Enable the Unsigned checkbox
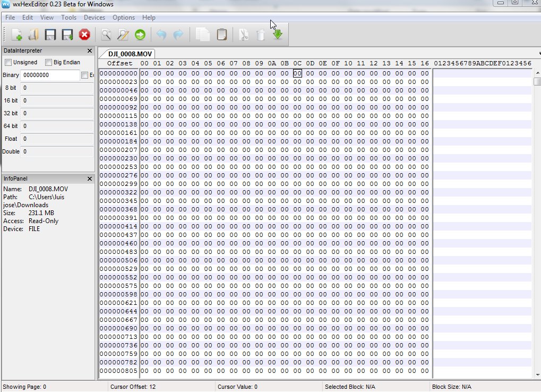 [8, 62]
